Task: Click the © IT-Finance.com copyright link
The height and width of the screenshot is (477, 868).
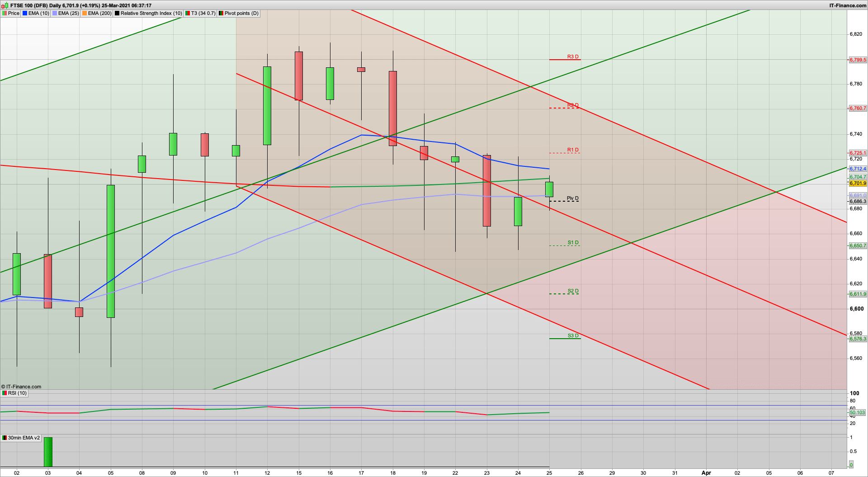Action: click(x=22, y=387)
